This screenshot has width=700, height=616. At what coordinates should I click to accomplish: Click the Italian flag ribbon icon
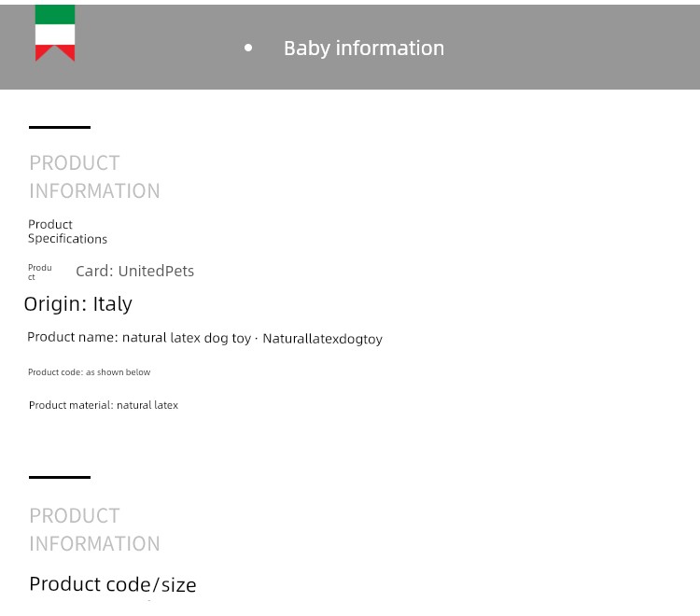(x=55, y=33)
